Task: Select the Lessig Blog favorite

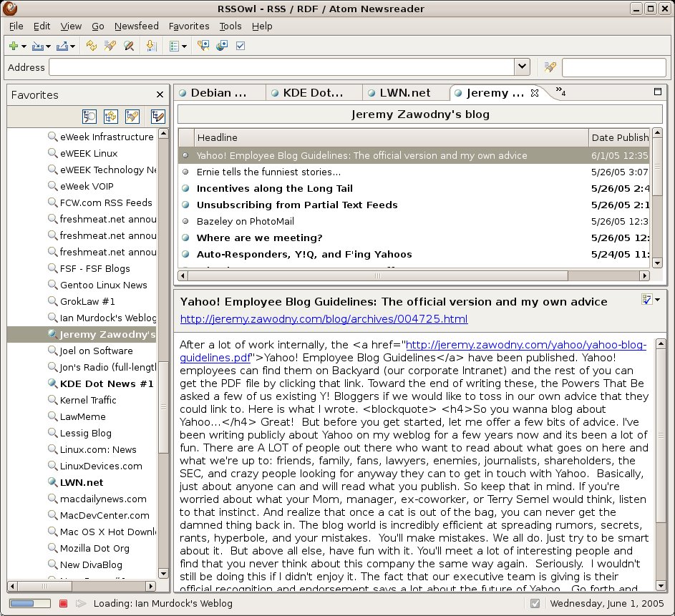Action: coord(86,433)
